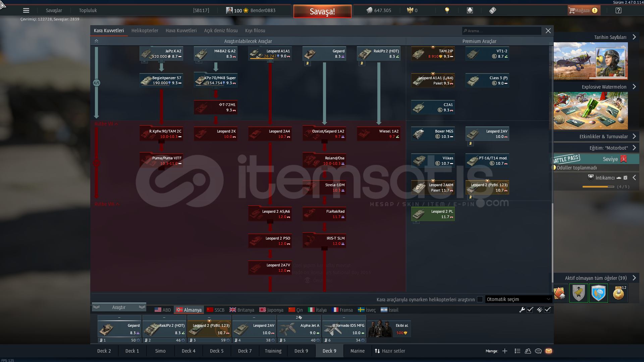Screen dimensions: 644x362
Task: Select the silver star shield inactive item
Action: pyautogui.click(x=579, y=293)
